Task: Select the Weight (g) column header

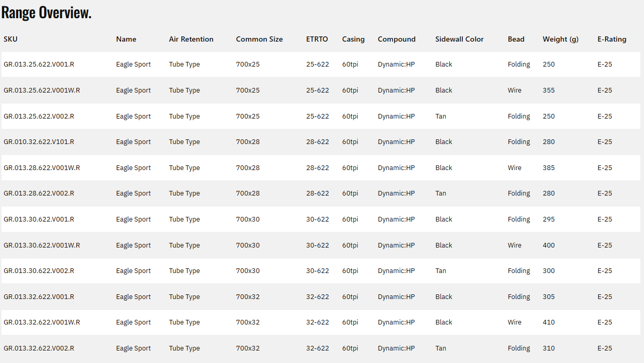Action: coord(560,39)
